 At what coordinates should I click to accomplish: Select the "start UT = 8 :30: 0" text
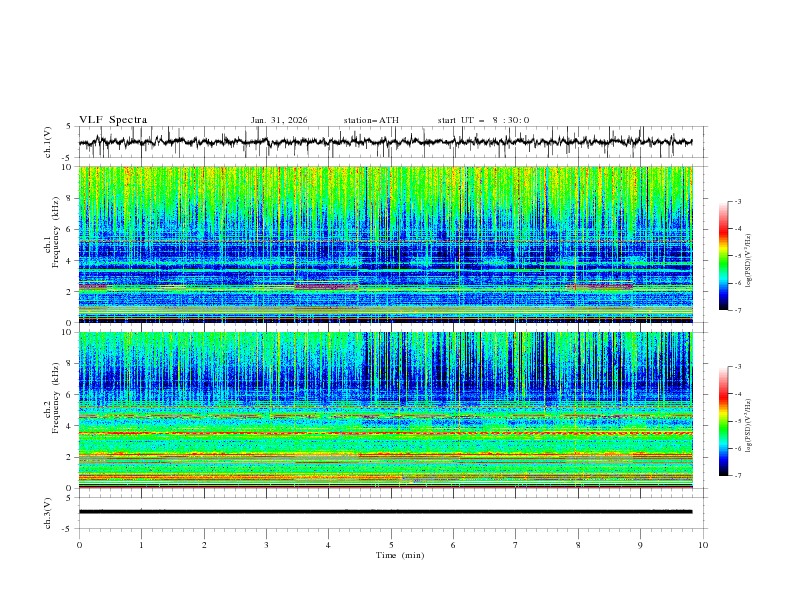tap(483, 120)
